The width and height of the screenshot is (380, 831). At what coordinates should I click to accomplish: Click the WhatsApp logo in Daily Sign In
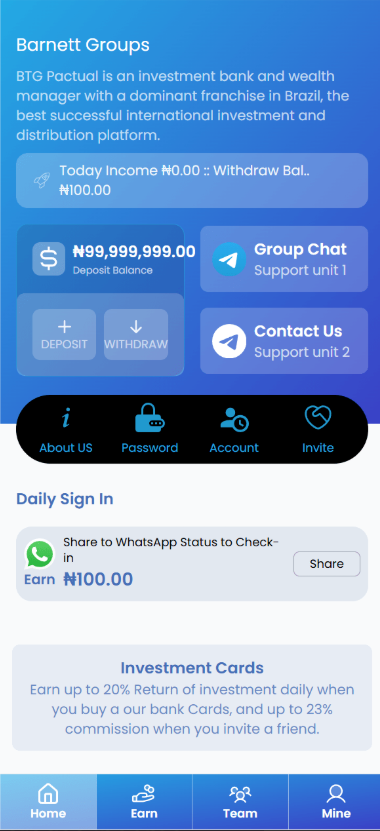coord(40,554)
